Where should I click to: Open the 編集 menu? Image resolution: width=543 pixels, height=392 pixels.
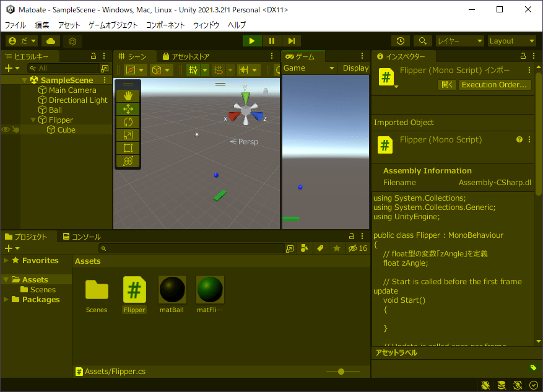[42, 25]
